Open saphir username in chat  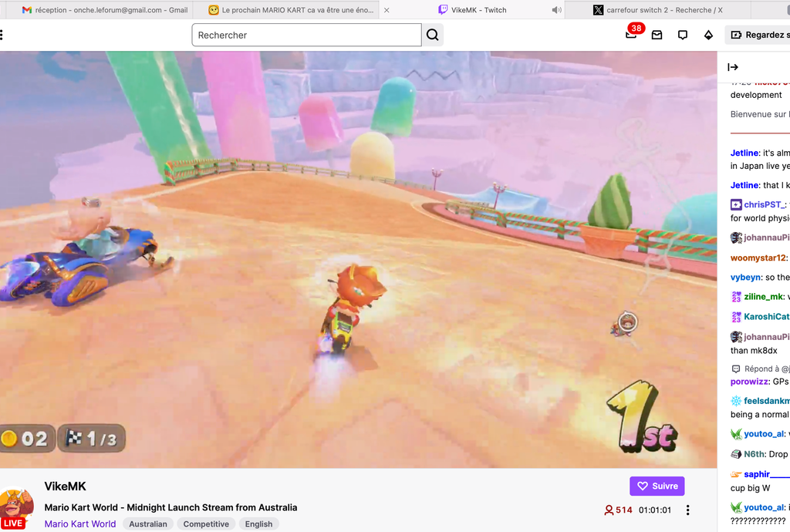(x=767, y=474)
